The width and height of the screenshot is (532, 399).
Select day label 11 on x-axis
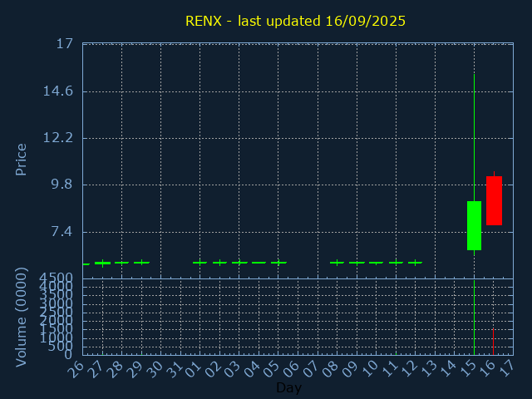coord(388,369)
